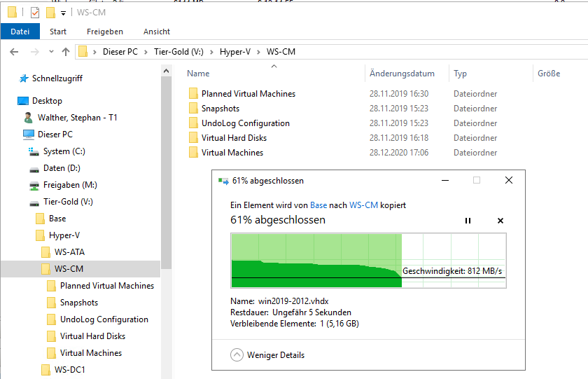Click the Daten (D:) drive icon
This screenshot has height=379, width=588.
(34, 170)
